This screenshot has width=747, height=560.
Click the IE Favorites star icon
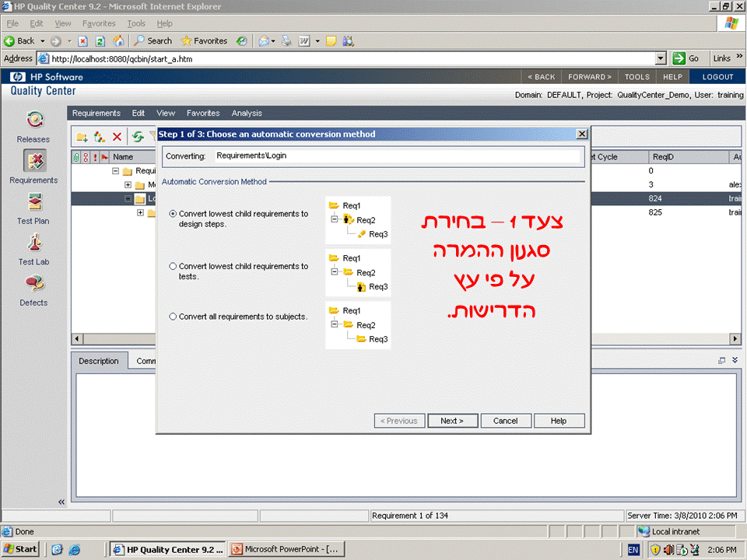coord(186,41)
